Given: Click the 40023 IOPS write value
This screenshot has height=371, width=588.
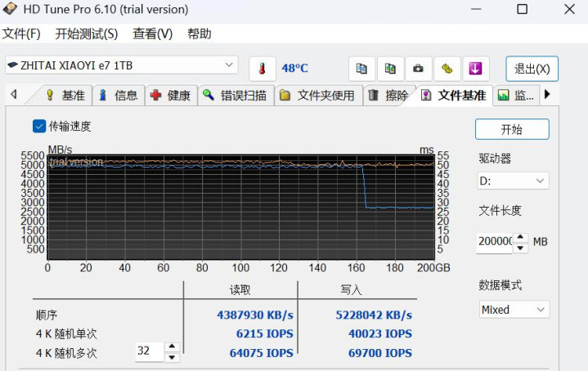Looking at the screenshot, I should [380, 333].
